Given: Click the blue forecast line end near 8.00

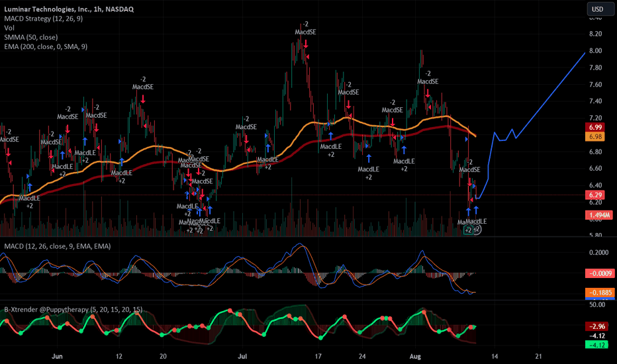Looking at the screenshot, I should pos(585,53).
